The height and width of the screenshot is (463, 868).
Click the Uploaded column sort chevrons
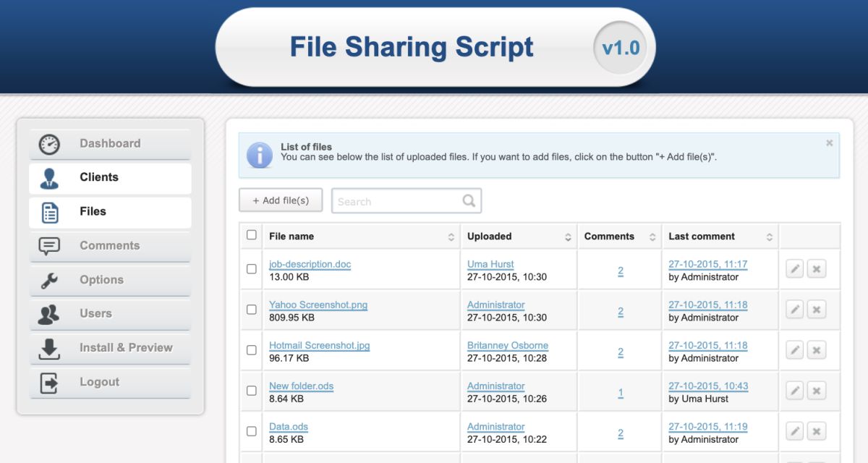pyautogui.click(x=569, y=236)
